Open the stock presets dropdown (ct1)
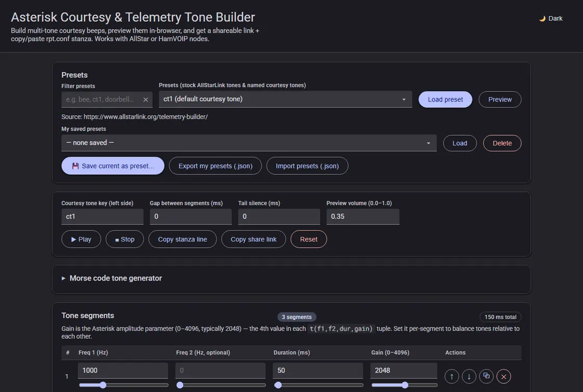 285,99
